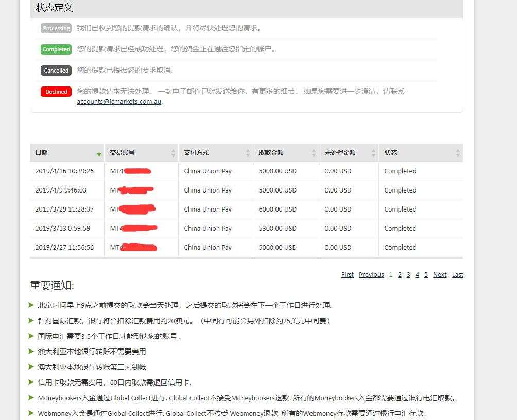Click the green bullet arrow beside 澳大利亚本地银行转账不需要费用
The image size is (517, 420).
[x=31, y=351]
